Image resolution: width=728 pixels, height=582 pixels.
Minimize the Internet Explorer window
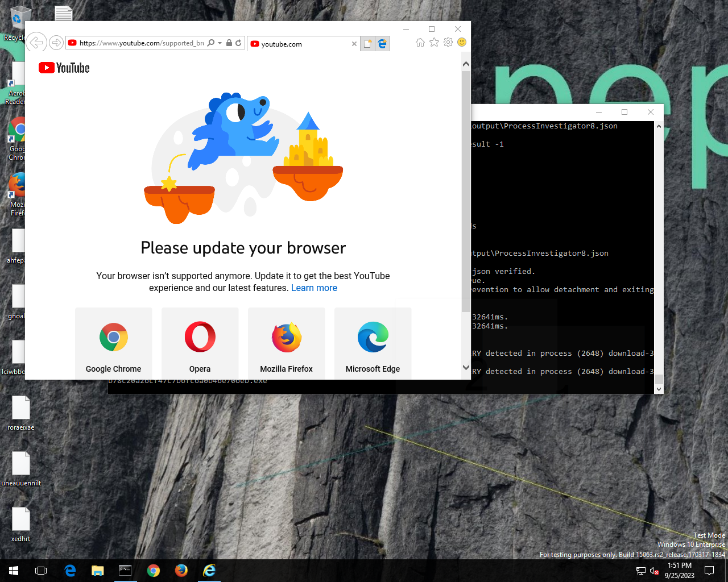406,29
